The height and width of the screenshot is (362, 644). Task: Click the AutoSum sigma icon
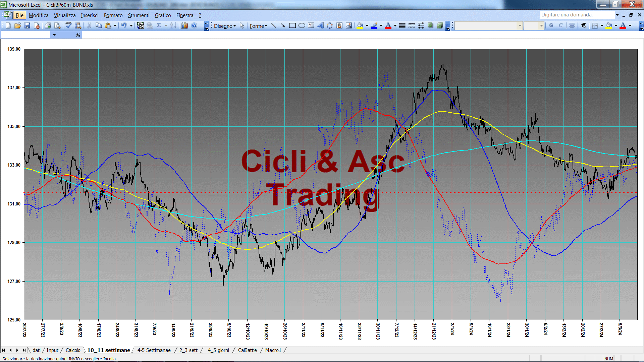tap(159, 25)
